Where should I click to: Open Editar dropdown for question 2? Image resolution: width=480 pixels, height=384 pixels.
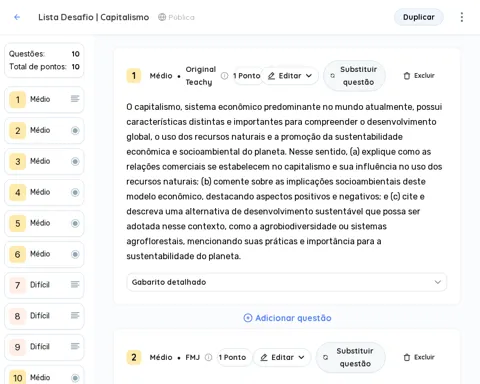(282, 357)
